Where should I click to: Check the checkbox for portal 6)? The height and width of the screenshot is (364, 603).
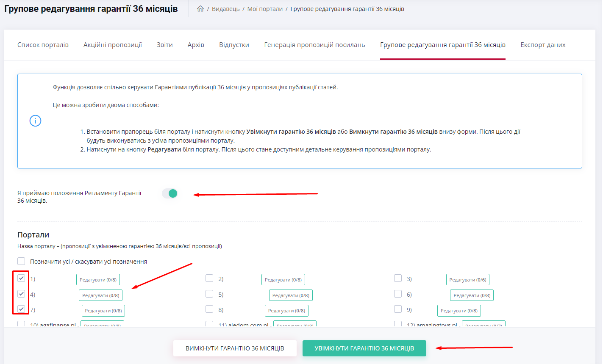pyautogui.click(x=398, y=294)
